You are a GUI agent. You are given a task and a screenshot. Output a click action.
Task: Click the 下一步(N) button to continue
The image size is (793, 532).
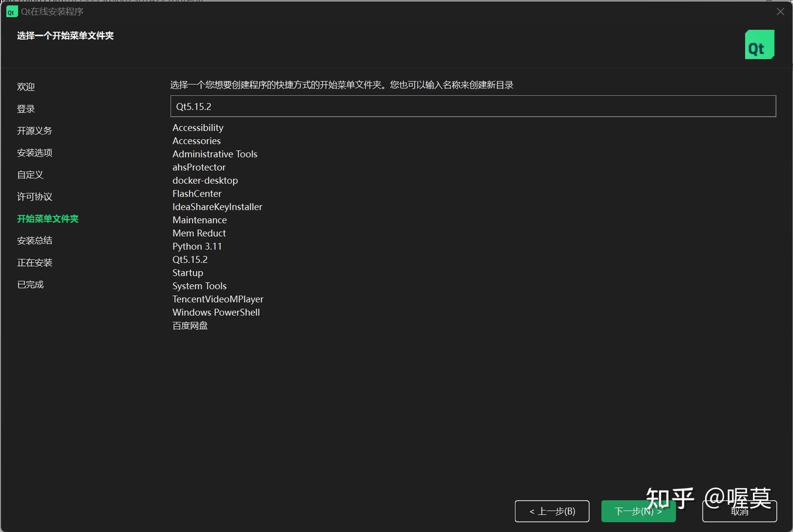click(638, 511)
